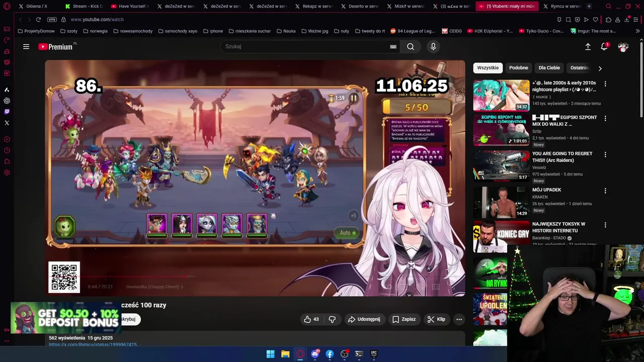
Task: Open options for nightcore playlist video
Action: (605, 84)
